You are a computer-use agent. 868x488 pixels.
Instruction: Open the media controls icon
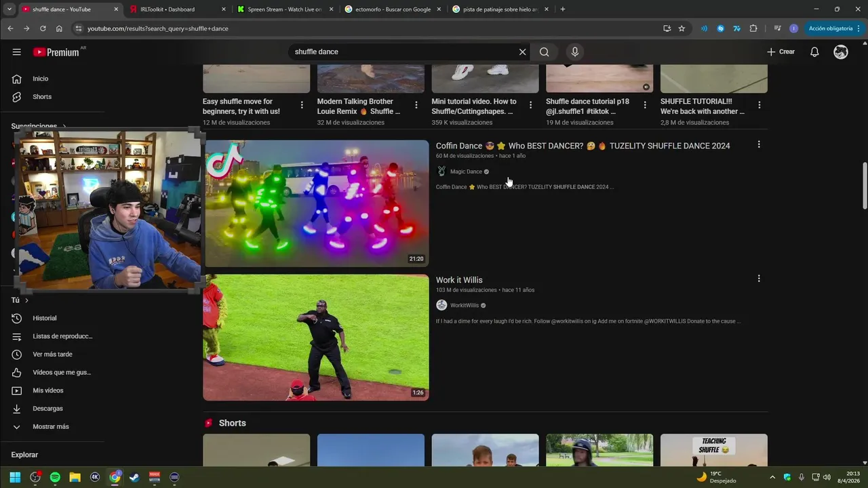[x=777, y=28]
